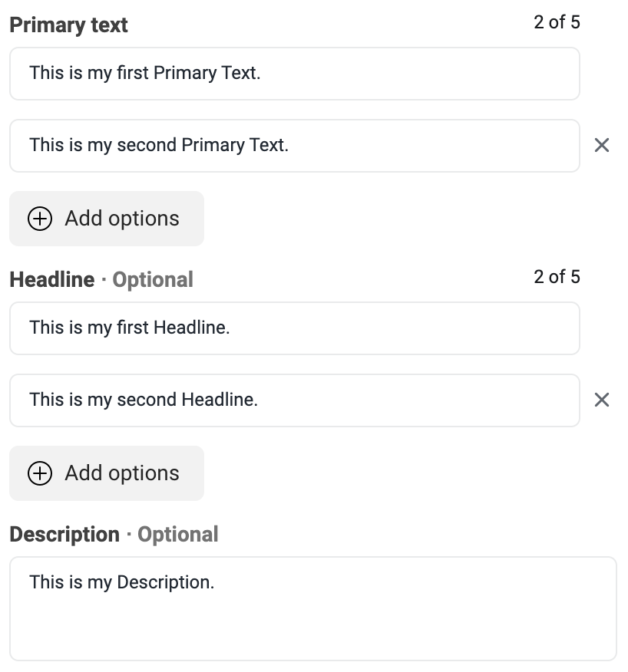Click the Headline section label
The height and width of the screenshot is (672, 628).
pos(52,279)
